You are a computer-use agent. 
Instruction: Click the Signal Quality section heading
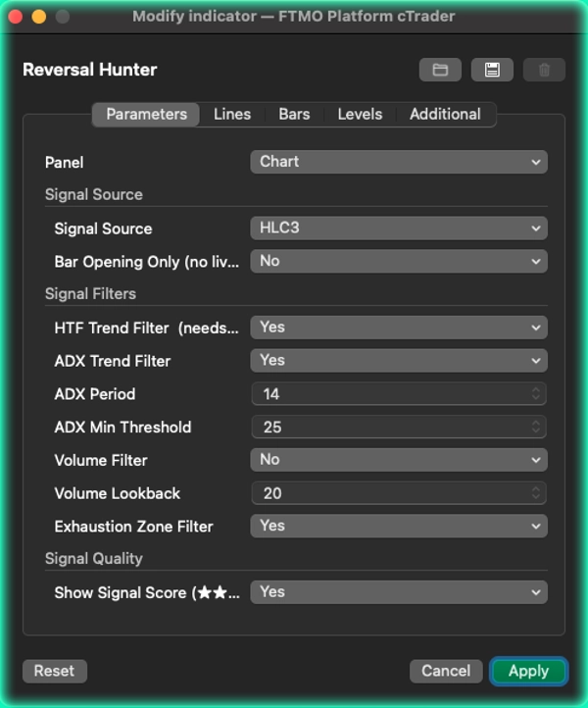(x=94, y=559)
